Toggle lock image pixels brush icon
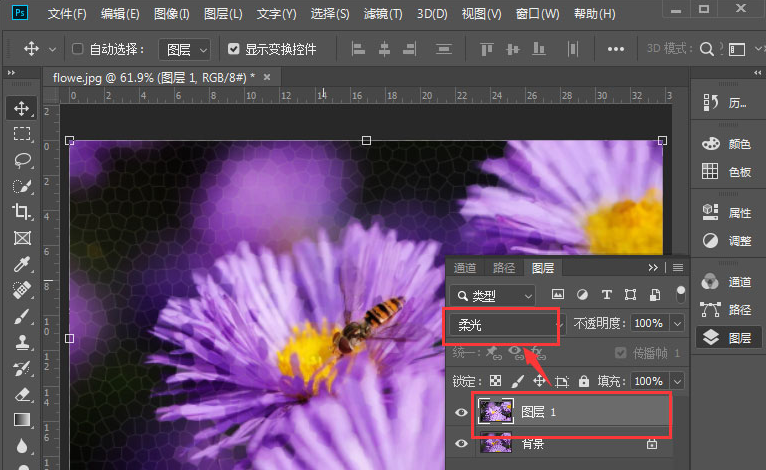The width and height of the screenshot is (766, 470). pos(517,381)
